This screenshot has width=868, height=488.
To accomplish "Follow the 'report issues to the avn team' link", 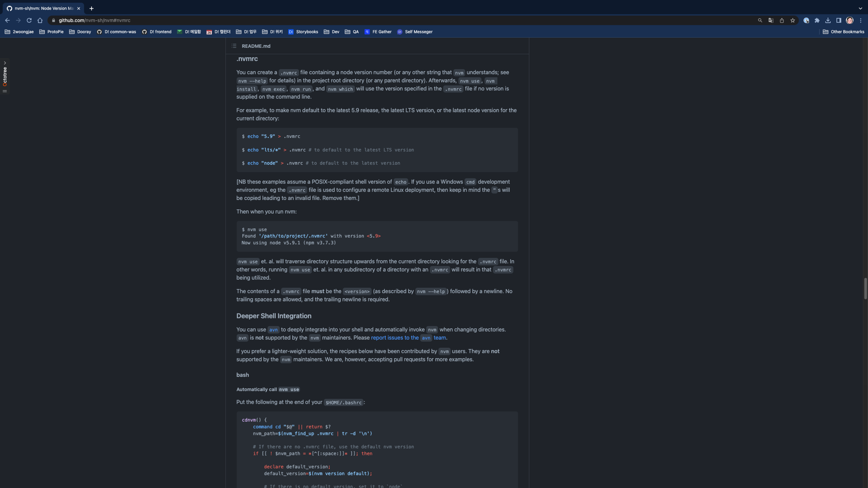I will [394, 338].
